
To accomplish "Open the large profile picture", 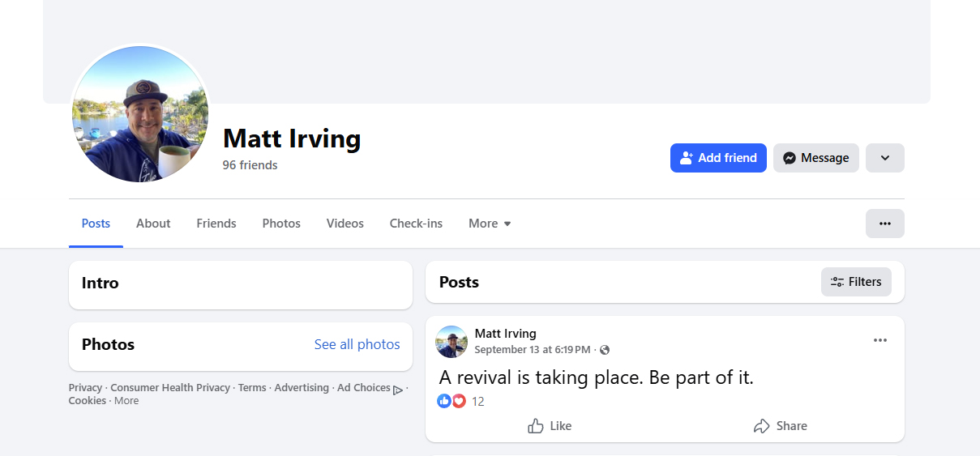I will pyautogui.click(x=140, y=113).
